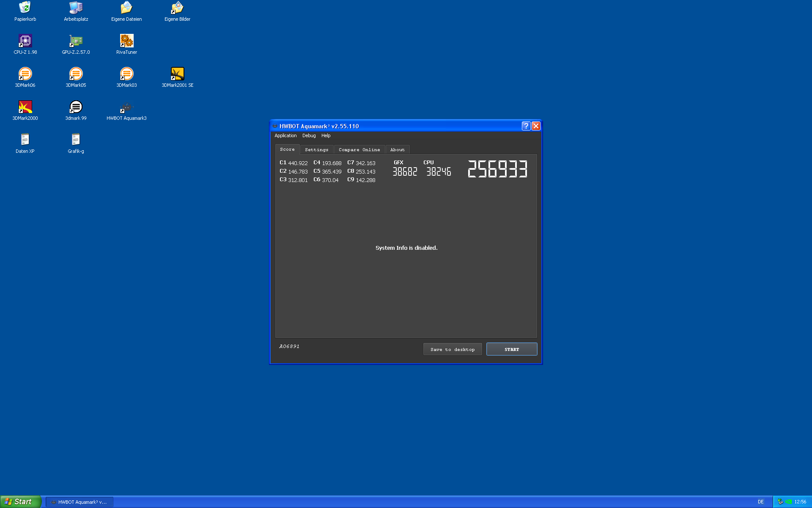This screenshot has width=812, height=508.
Task: Click the A06891 code label
Action: pyautogui.click(x=289, y=346)
